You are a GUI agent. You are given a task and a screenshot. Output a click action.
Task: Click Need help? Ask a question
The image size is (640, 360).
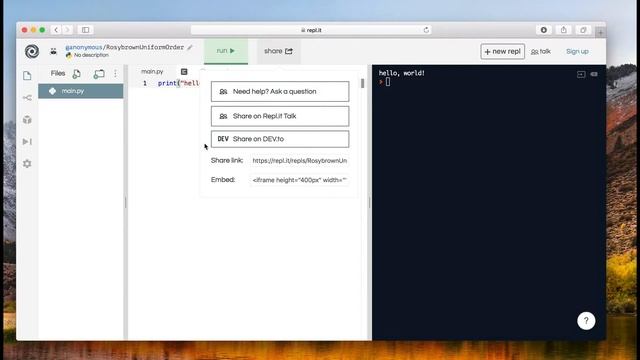(280, 91)
